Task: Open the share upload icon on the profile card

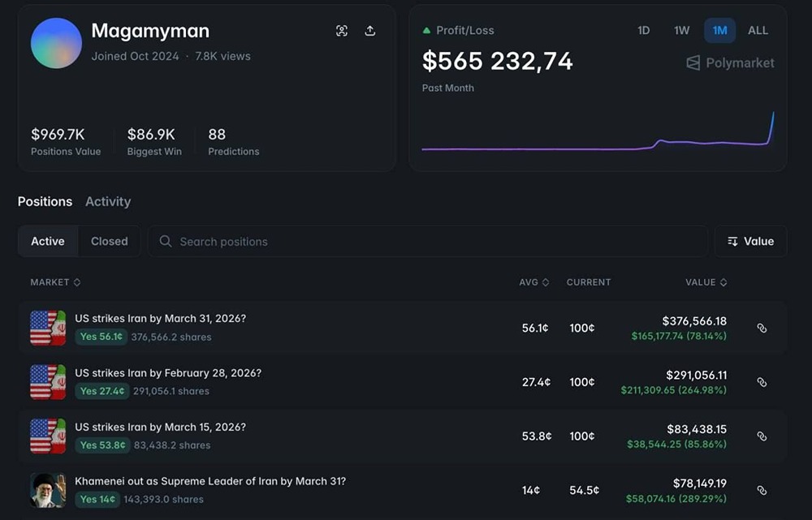Action: coord(370,30)
